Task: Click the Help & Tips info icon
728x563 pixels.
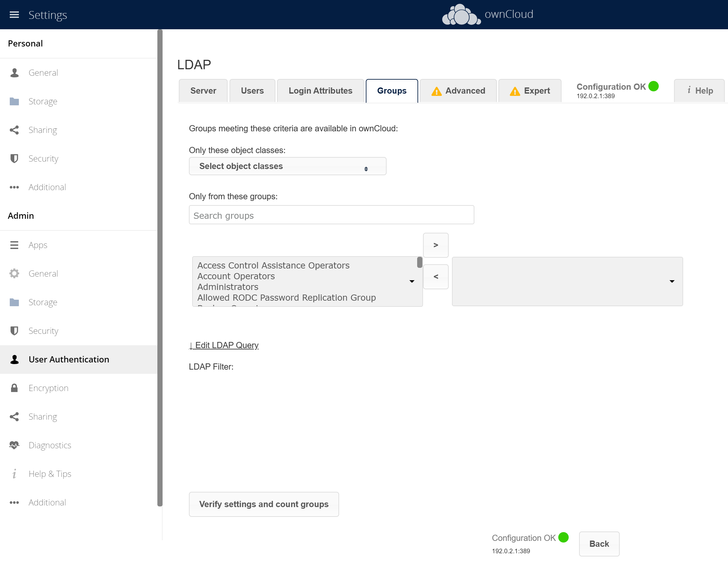Action: coord(14,474)
